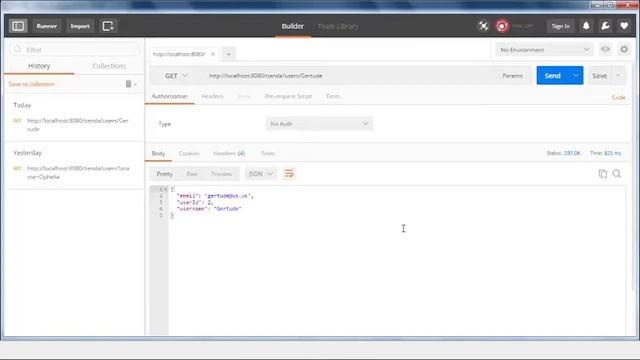Open a new window icon

(108, 26)
